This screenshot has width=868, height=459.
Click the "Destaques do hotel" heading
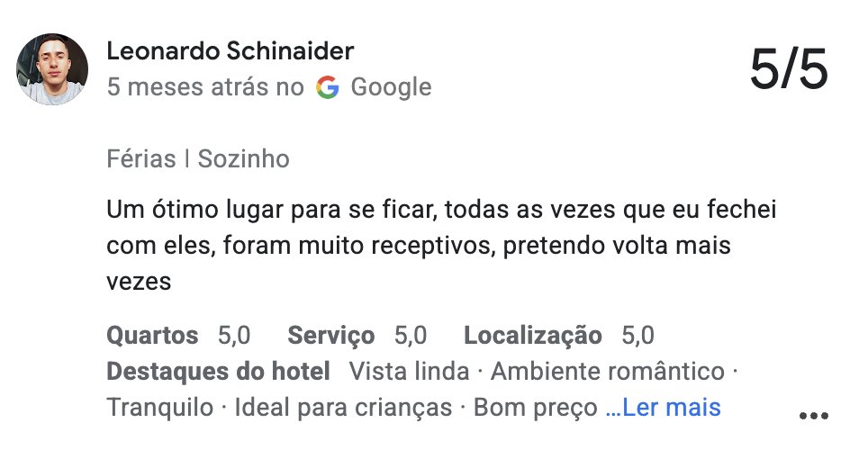coord(218,372)
